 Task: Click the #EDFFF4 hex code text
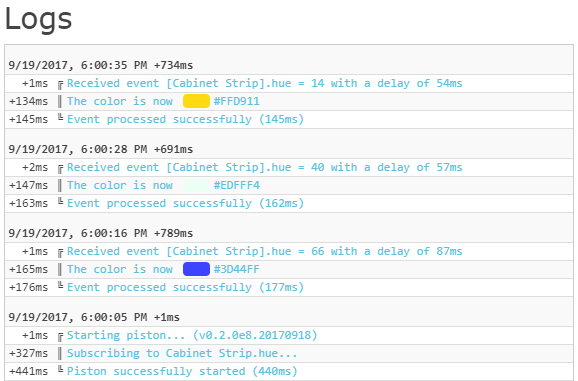point(237,185)
